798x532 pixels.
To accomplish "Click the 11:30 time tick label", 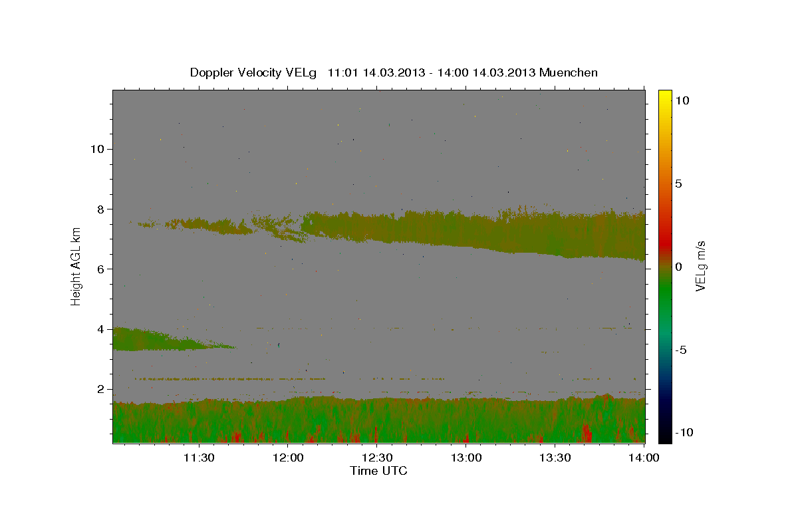I will pos(198,458).
